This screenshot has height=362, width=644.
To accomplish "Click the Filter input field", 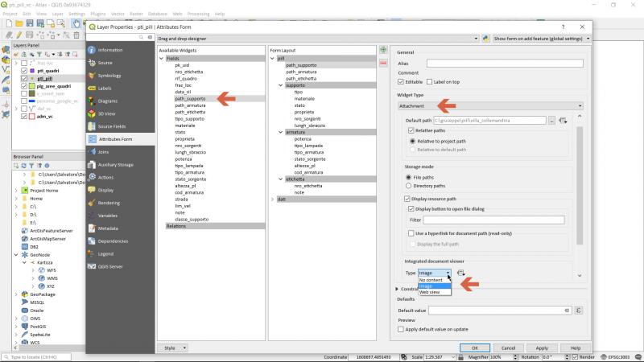I will point(493,220).
